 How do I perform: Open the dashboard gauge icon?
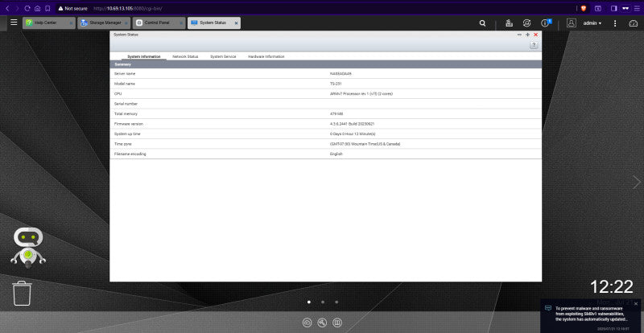[x=633, y=23]
